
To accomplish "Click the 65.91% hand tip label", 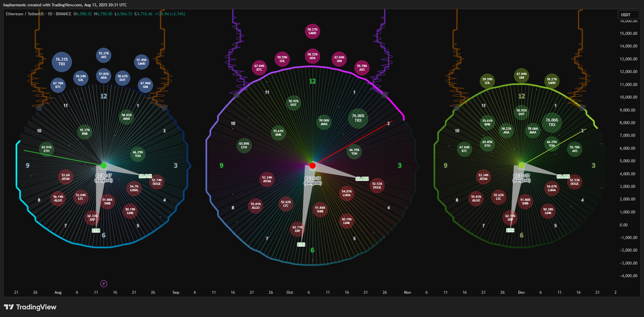I will pos(145,176).
